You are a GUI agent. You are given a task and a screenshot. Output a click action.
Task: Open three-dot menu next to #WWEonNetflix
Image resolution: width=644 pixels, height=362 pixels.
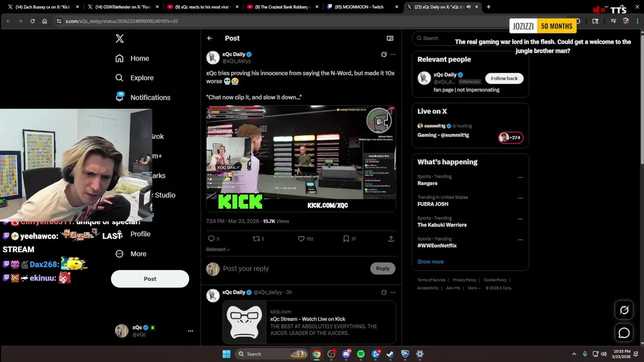pyautogui.click(x=520, y=240)
